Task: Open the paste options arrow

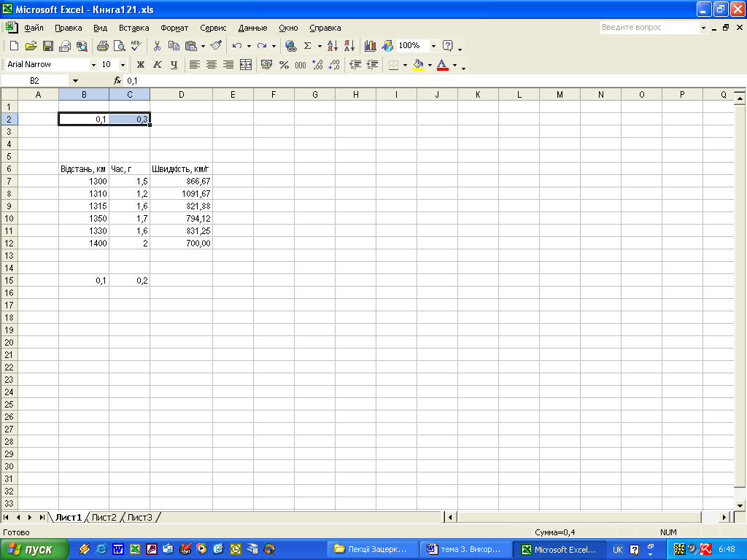Action: tap(203, 46)
